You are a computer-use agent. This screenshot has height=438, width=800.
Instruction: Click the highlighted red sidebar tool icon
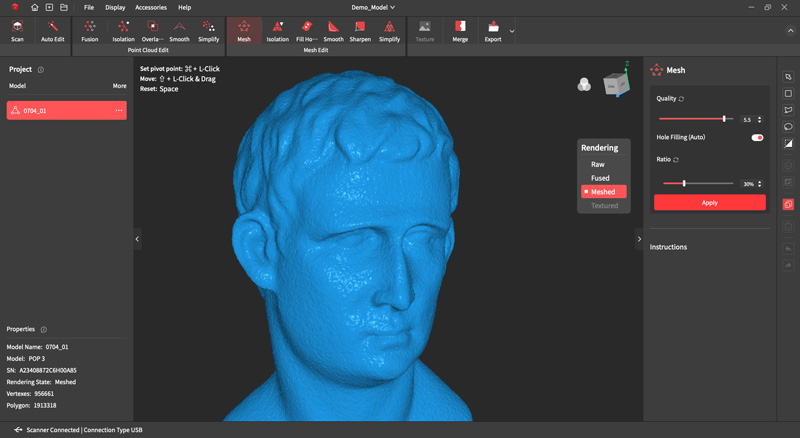pyautogui.click(x=788, y=204)
